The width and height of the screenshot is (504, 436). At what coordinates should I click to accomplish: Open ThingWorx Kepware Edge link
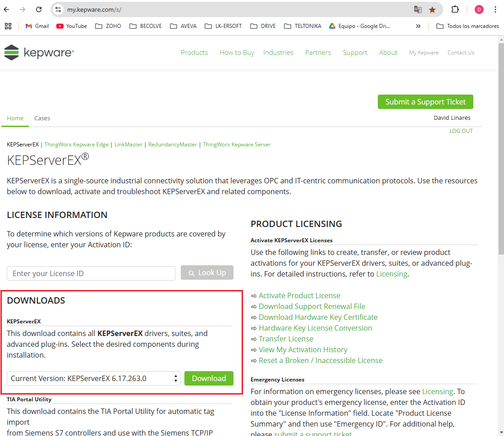click(x=77, y=145)
